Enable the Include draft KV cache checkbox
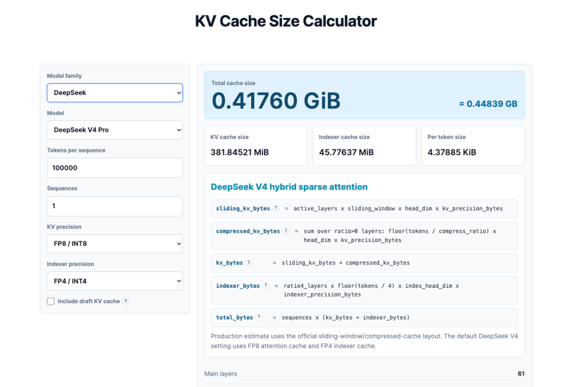 (51, 301)
